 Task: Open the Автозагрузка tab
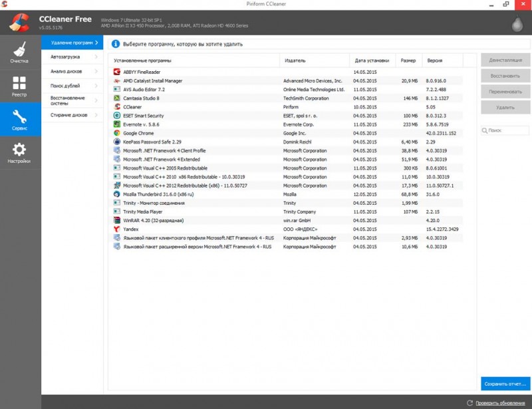(72, 57)
